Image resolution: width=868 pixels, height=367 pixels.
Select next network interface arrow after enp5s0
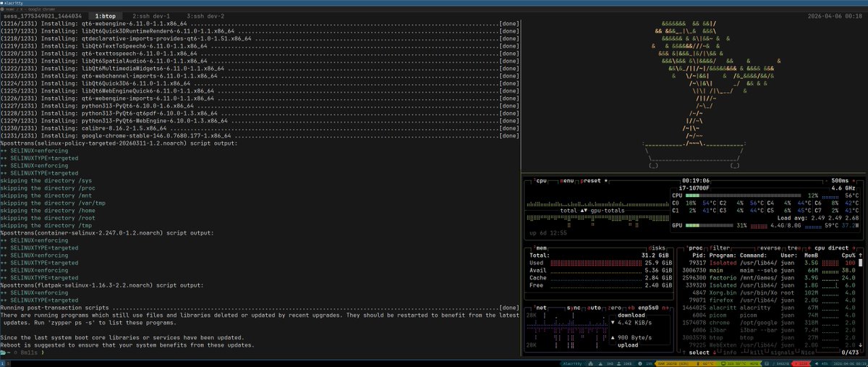click(665, 308)
